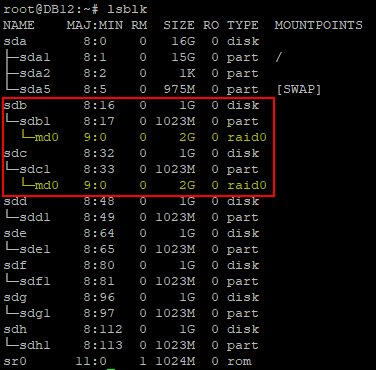Click the 1024M size value
This screenshot has height=370, width=376.
(x=175, y=361)
